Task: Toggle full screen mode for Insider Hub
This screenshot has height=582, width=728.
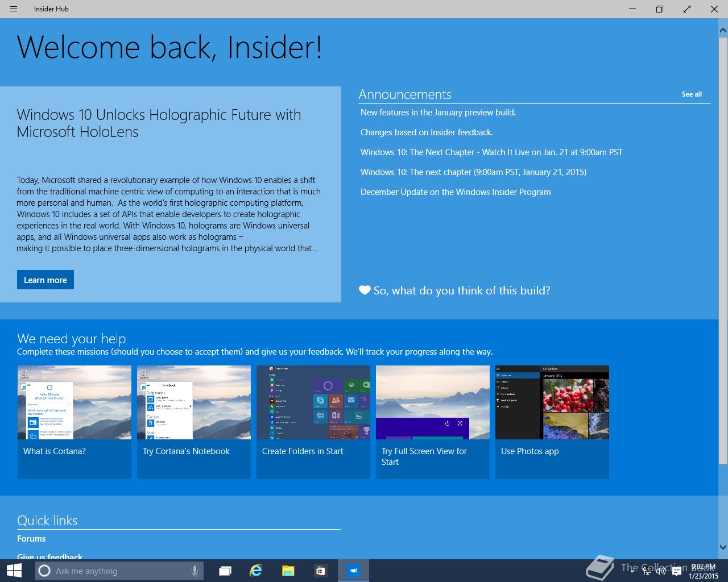Action: (x=687, y=9)
